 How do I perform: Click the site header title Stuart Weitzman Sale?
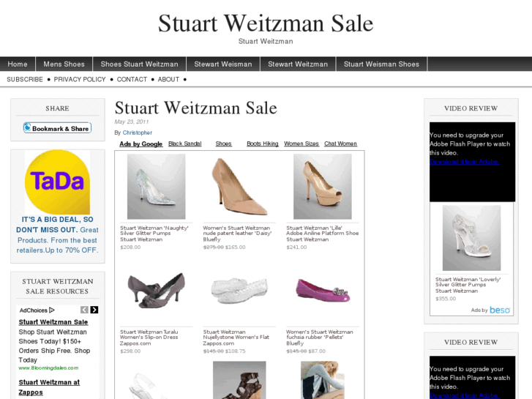[x=266, y=23]
